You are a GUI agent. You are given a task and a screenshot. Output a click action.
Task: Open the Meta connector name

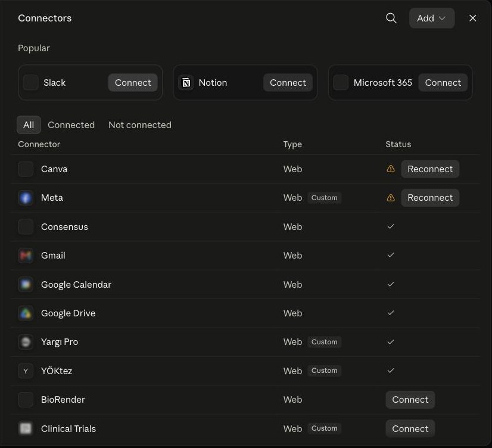coord(52,198)
